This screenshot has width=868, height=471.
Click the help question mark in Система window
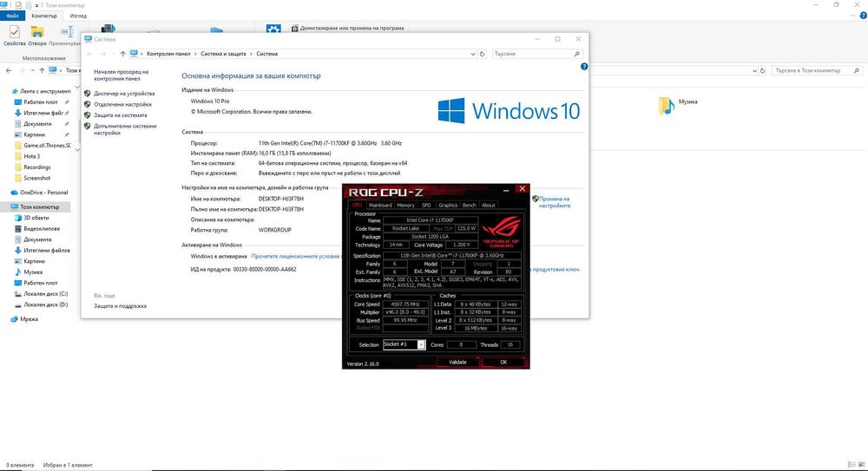point(584,67)
